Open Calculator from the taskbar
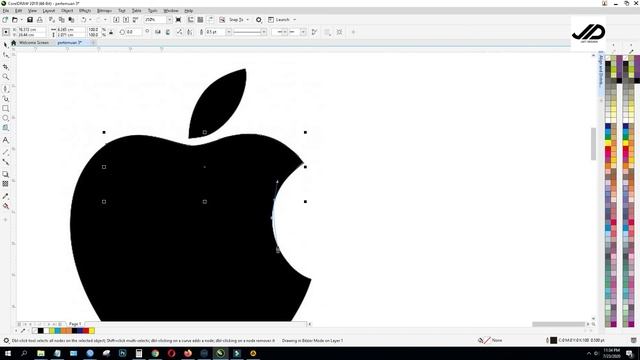 139,353
